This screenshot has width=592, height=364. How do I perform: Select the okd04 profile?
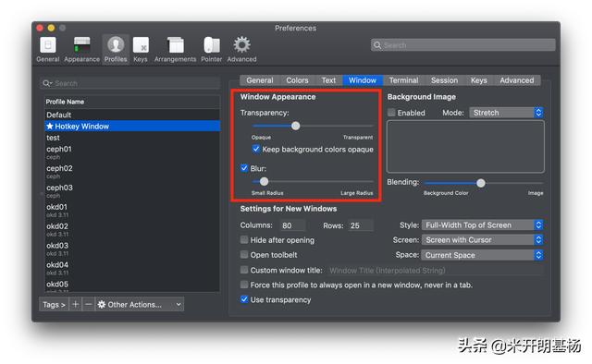(x=132, y=268)
